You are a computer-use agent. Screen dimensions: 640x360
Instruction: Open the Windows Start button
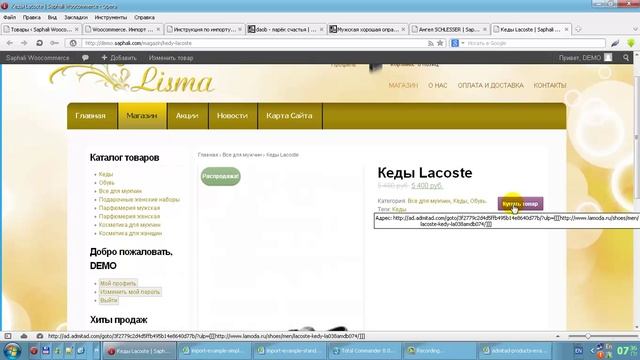point(12,351)
